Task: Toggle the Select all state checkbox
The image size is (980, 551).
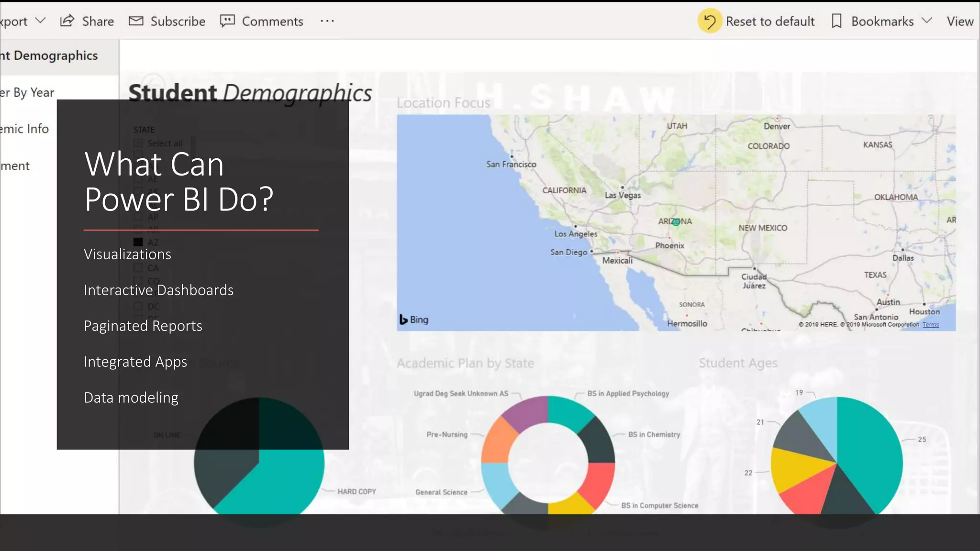Action: click(x=138, y=143)
